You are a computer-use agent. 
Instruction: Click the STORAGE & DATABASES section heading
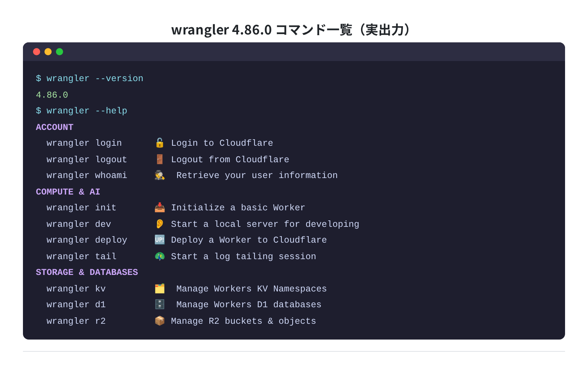[87, 272]
